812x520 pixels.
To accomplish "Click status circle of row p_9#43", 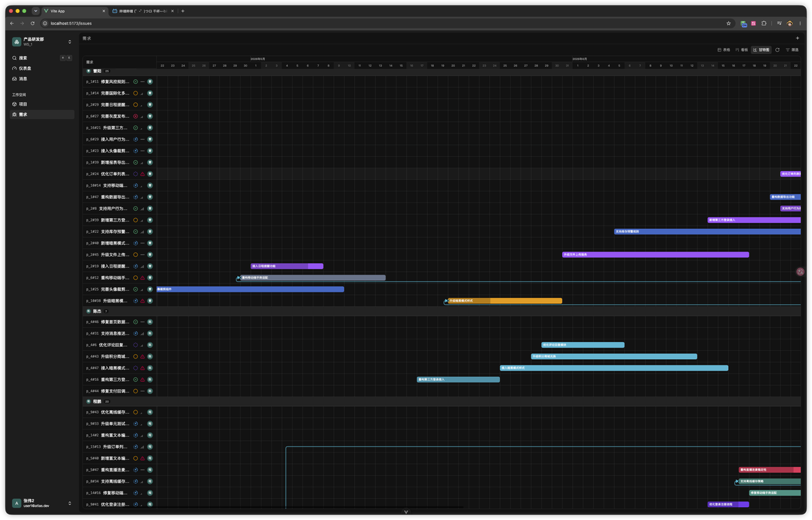I will click(x=136, y=412).
